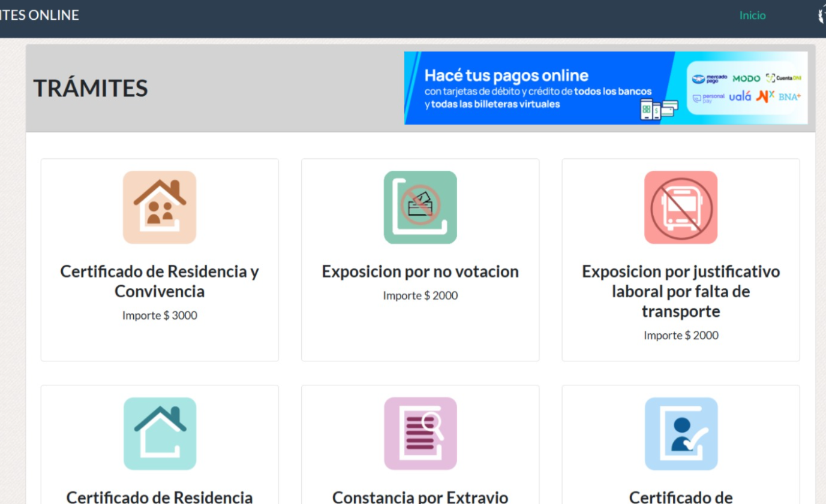Open Certificado de Residencia y Convivencia title
826x504 pixels.
(160, 282)
